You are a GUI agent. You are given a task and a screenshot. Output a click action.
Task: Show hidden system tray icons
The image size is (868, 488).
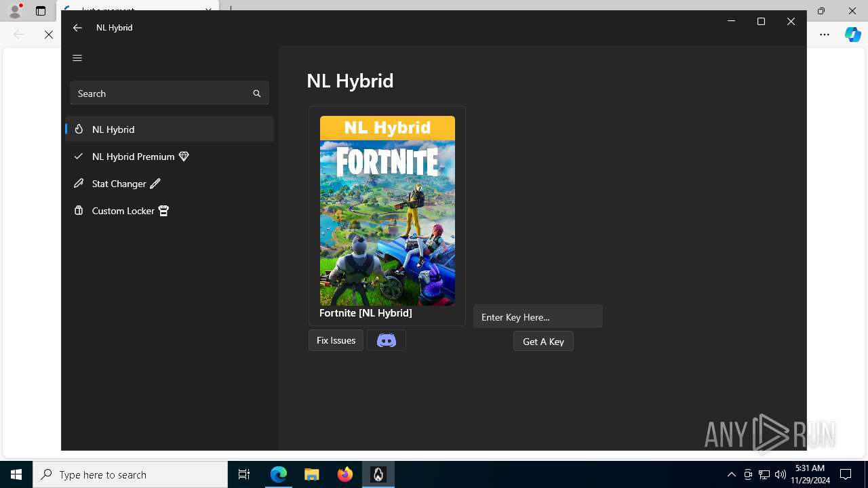731,474
